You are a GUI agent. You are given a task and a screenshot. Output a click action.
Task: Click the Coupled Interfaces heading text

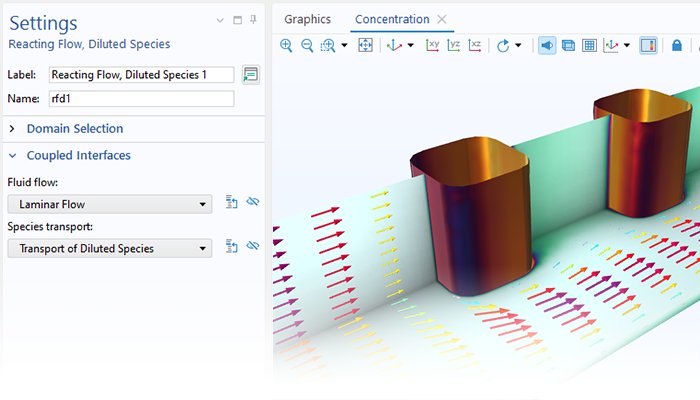79,155
